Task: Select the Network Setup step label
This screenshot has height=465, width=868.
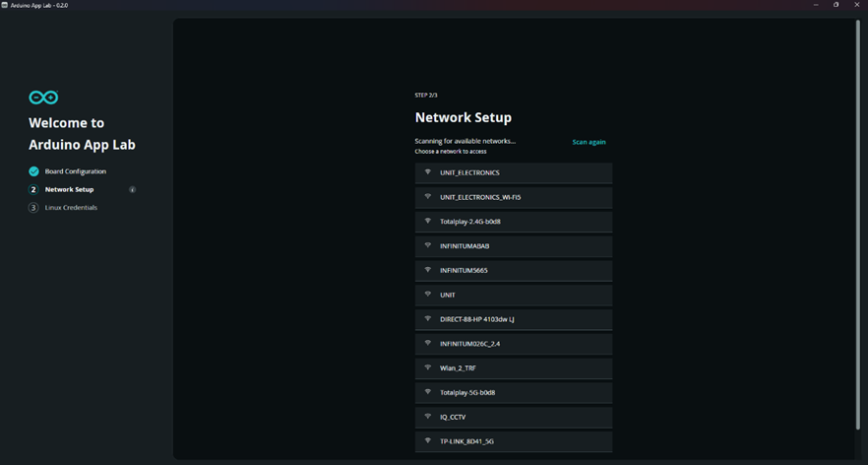Action: pyautogui.click(x=69, y=189)
